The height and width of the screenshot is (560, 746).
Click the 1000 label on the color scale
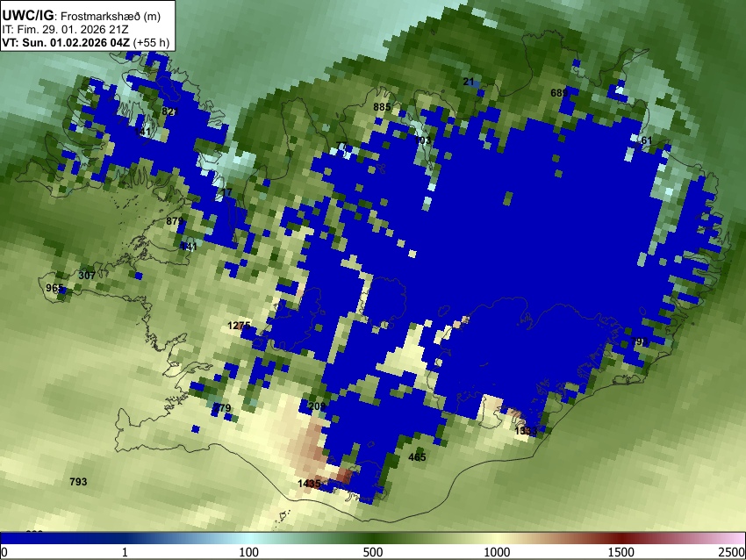click(x=497, y=552)
